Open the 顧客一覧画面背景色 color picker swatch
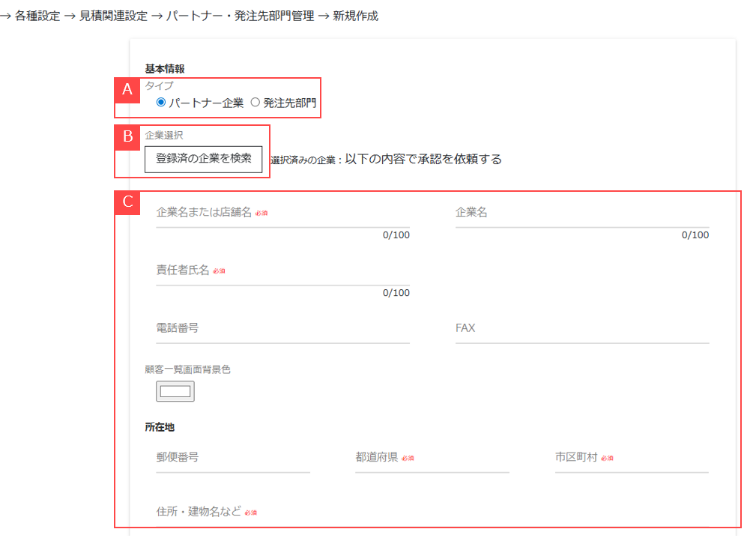Image resolution: width=756 pixels, height=547 pixels. (175, 391)
